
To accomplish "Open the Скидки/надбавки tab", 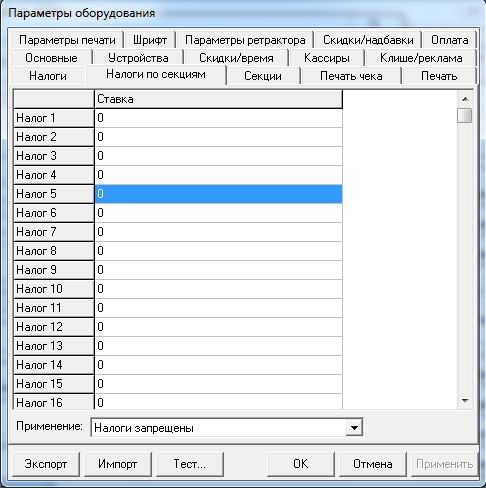I will point(368,40).
